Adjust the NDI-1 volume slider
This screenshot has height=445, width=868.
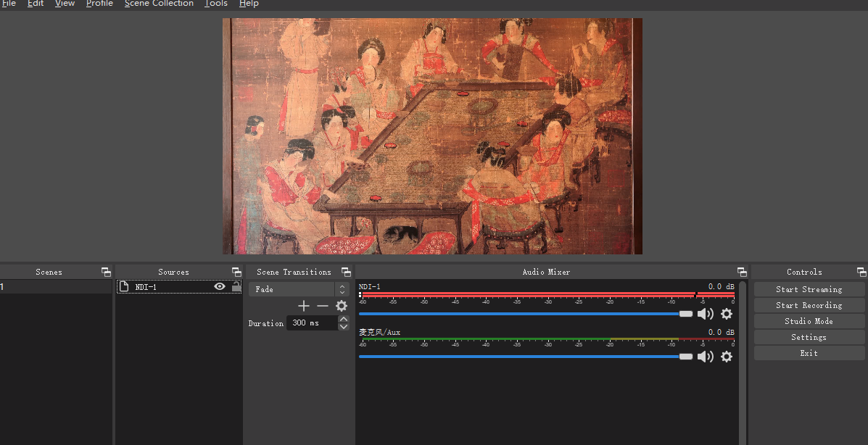[525, 314]
